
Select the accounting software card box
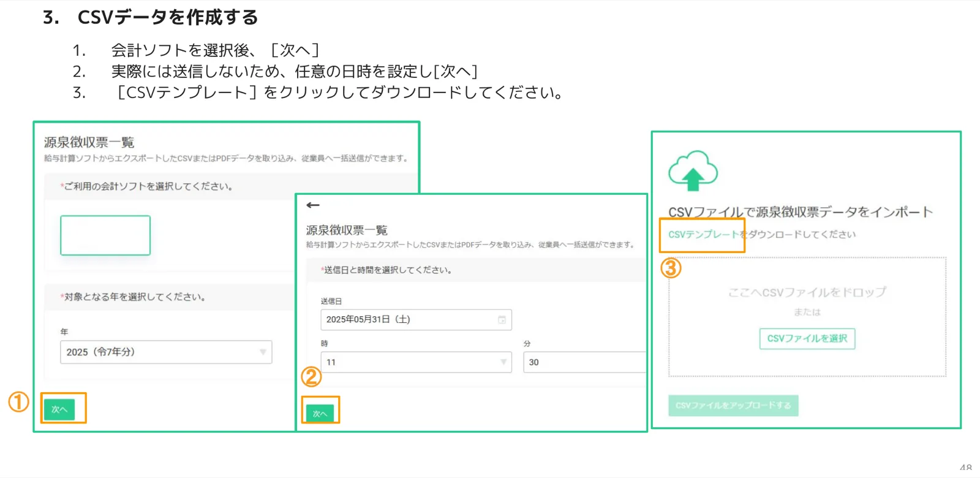[x=105, y=235]
